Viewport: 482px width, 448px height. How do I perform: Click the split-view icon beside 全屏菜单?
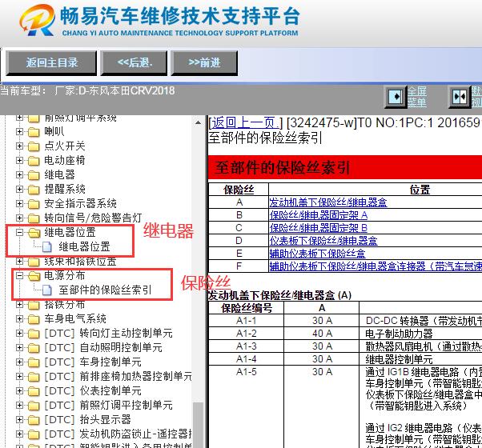click(460, 97)
